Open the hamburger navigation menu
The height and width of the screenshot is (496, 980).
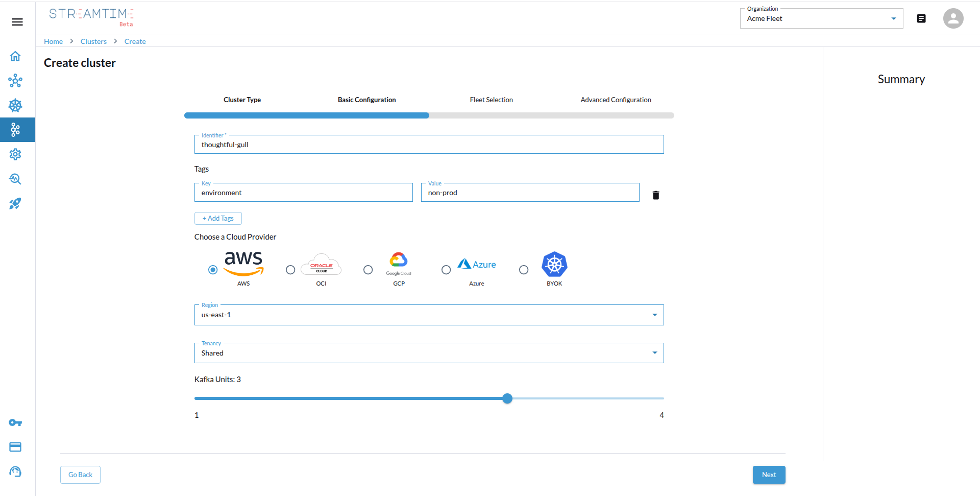coord(17,22)
